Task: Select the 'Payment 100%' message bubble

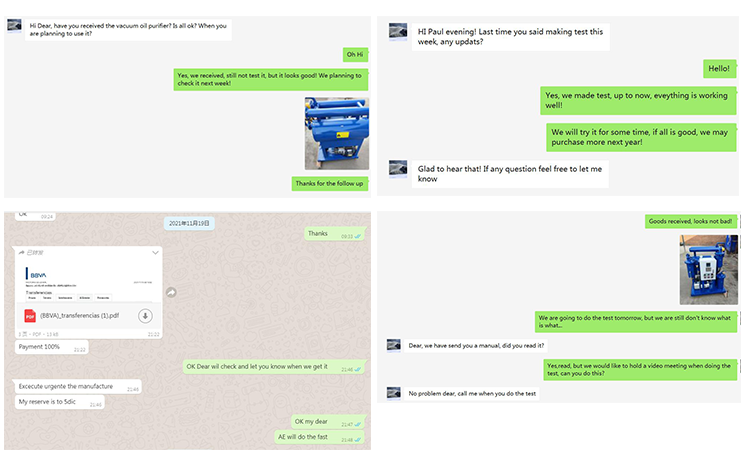Action: (x=52, y=347)
